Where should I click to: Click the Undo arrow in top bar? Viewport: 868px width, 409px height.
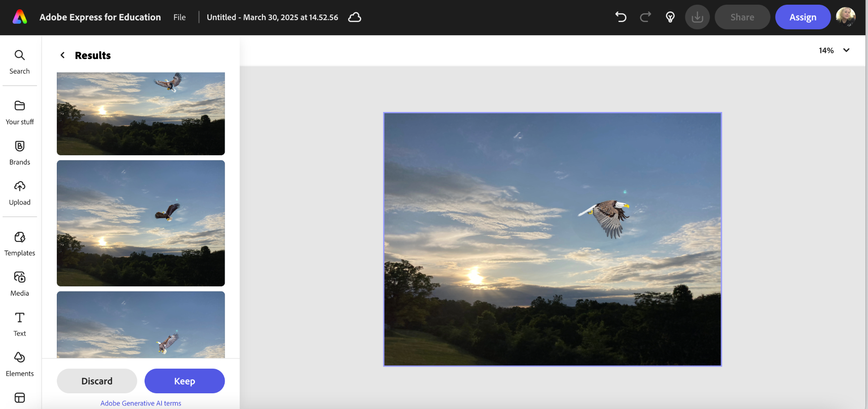point(620,17)
